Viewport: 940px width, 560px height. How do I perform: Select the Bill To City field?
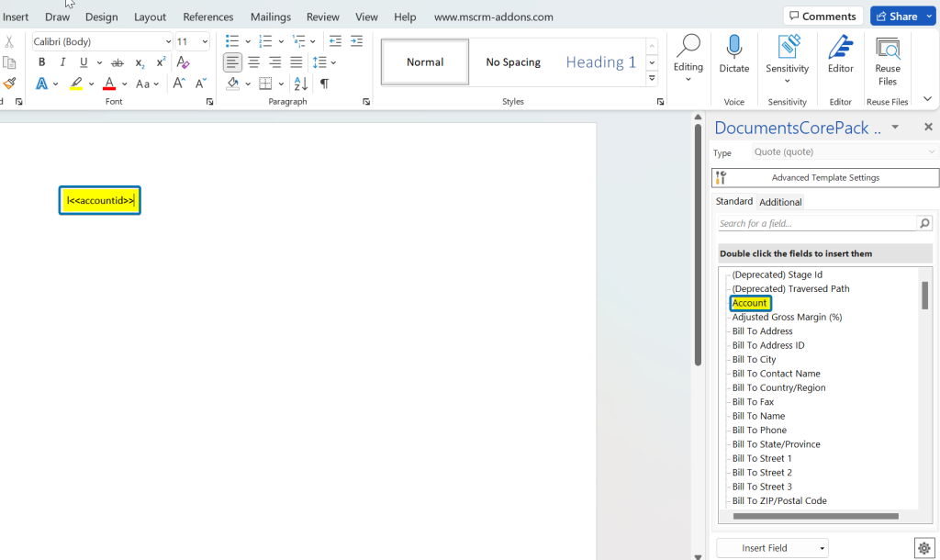coord(754,359)
